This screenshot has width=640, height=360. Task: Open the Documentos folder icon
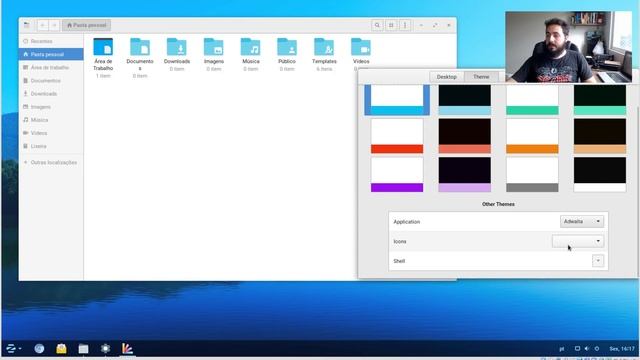point(140,47)
